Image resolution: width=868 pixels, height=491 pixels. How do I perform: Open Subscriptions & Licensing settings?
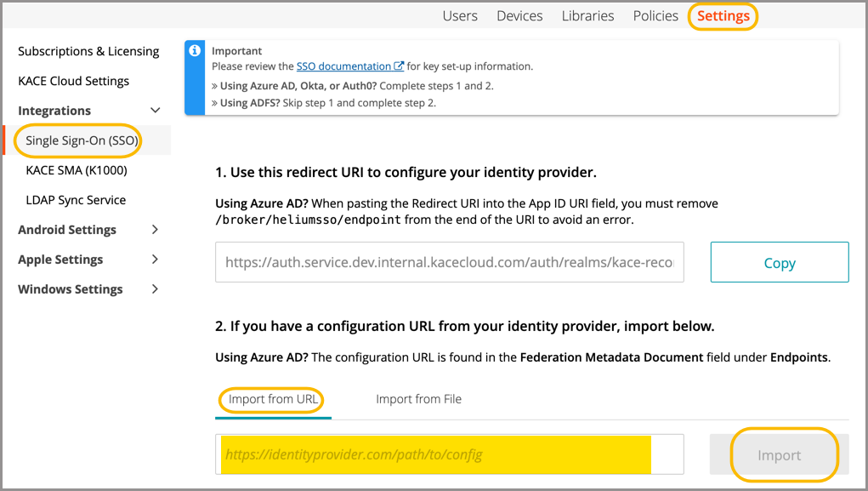point(88,51)
